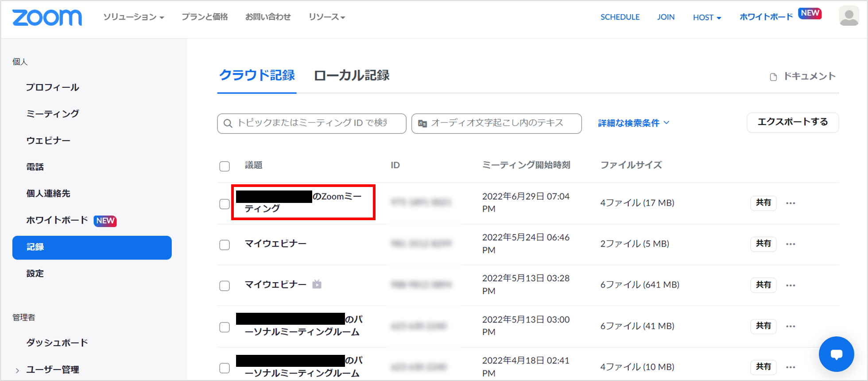This screenshot has height=381, width=868.
Task: Check the マイウェビナー May 13 03:28 row
Action: pyautogui.click(x=225, y=286)
